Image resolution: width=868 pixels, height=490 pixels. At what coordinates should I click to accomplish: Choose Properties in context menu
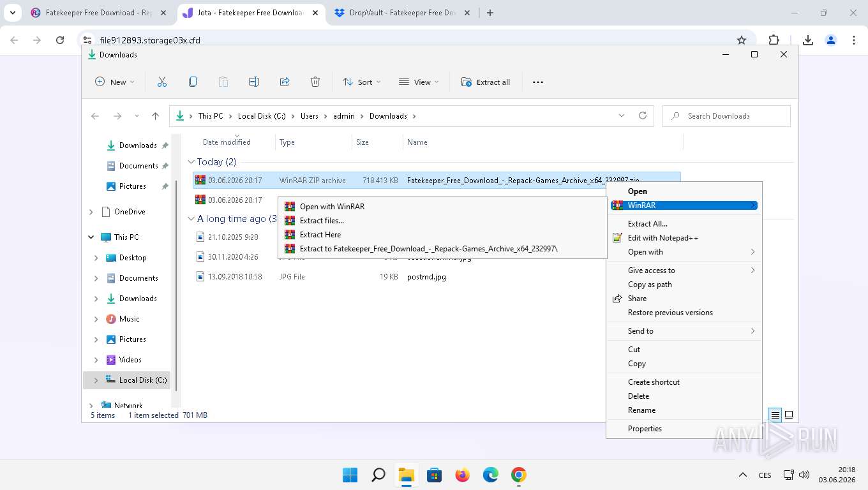click(684, 429)
